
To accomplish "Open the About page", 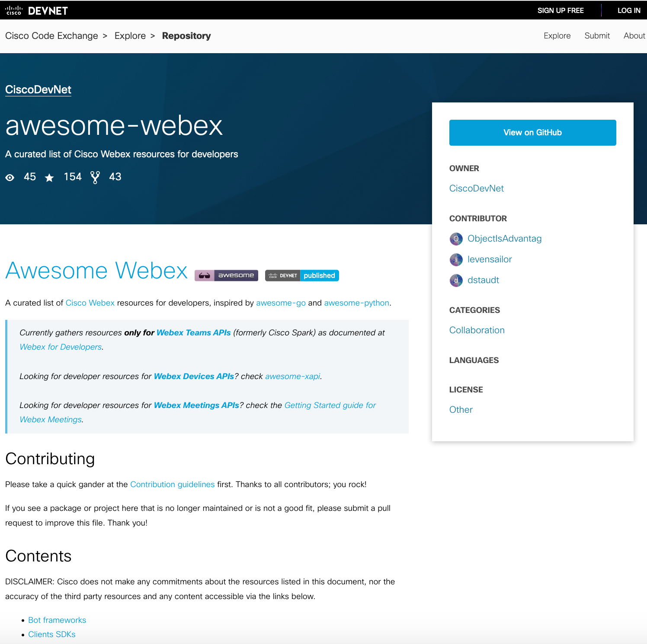I will coord(634,35).
